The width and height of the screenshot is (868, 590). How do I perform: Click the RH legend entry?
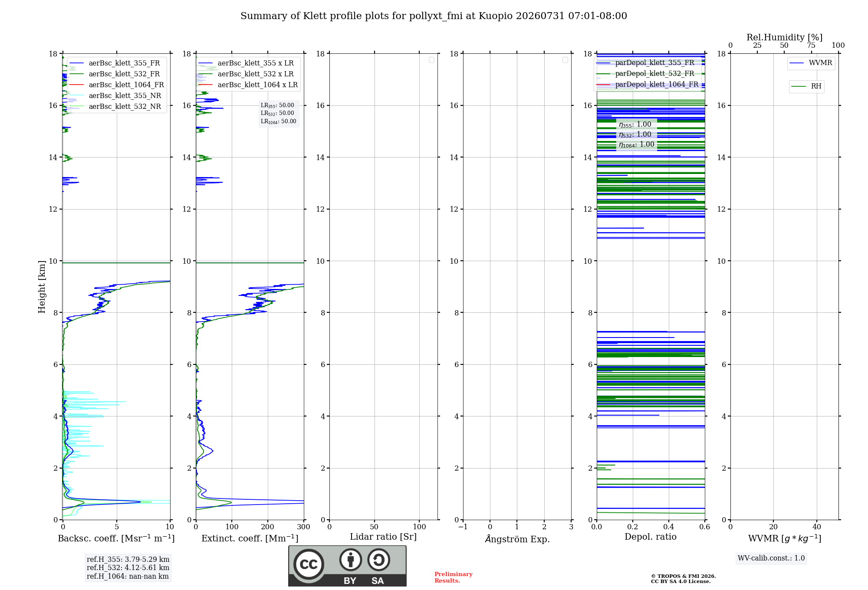pyautogui.click(x=806, y=86)
